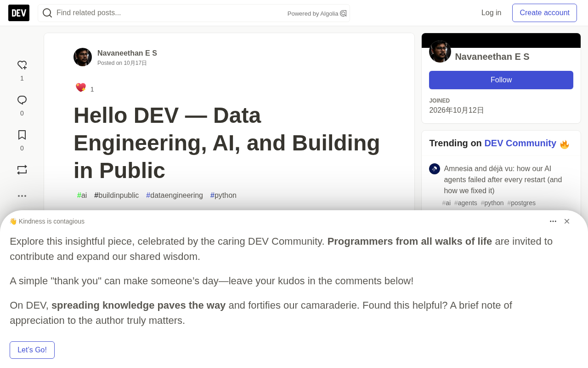Open the DEV logo home link

click(x=19, y=13)
